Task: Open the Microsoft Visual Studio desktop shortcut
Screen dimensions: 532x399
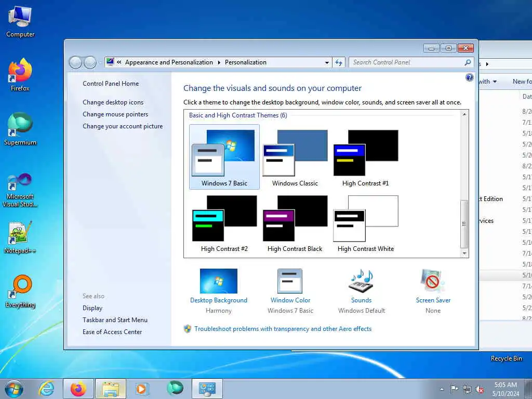Action: pos(20,190)
